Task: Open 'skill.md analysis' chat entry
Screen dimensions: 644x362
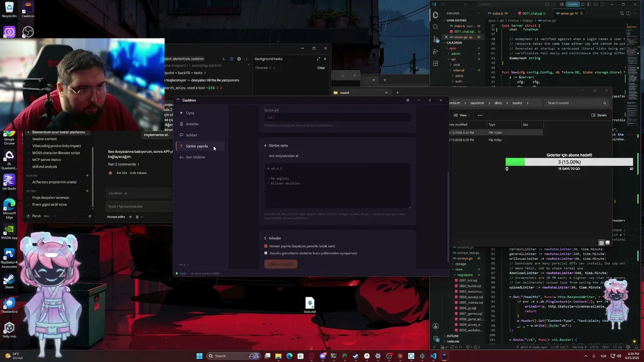Action: 45,167
